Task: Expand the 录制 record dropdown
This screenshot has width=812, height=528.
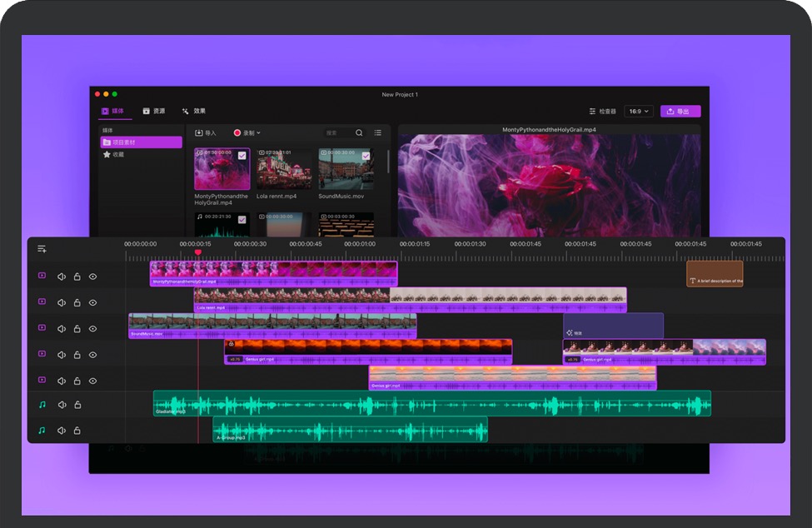Action: (x=247, y=132)
